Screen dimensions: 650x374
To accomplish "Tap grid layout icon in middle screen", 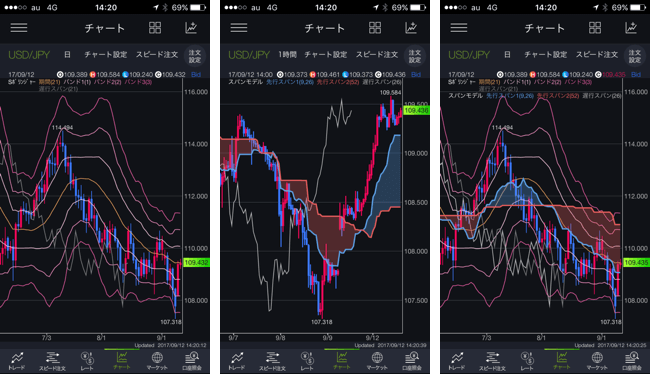I will tap(375, 28).
